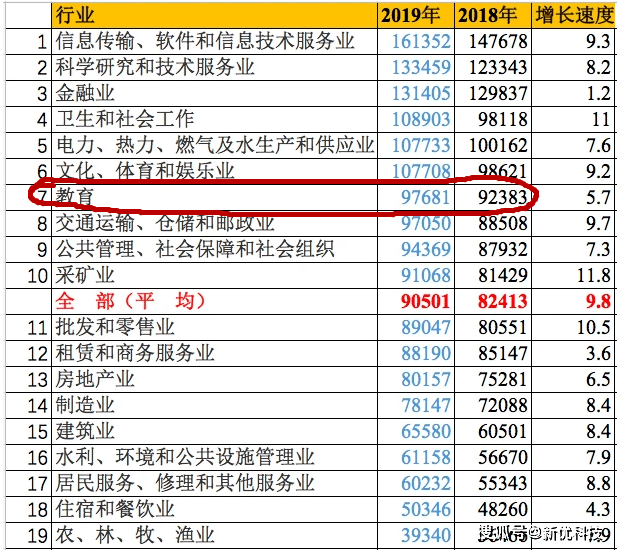
Task: Click the value 97050
Action: pos(425,223)
